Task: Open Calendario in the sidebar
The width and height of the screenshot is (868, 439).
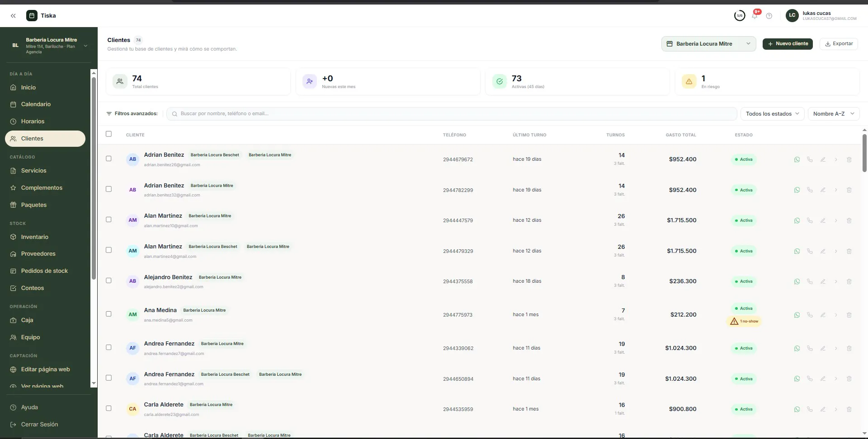Action: click(45, 104)
